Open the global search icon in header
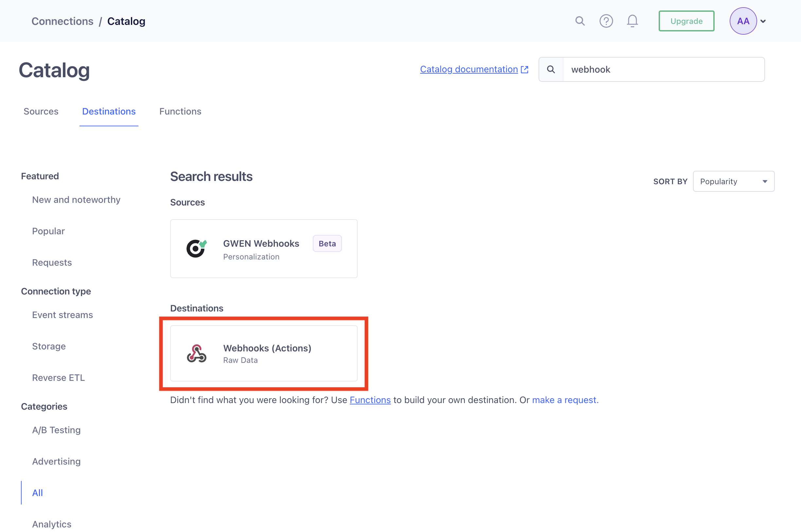This screenshot has height=532, width=801. point(580,21)
